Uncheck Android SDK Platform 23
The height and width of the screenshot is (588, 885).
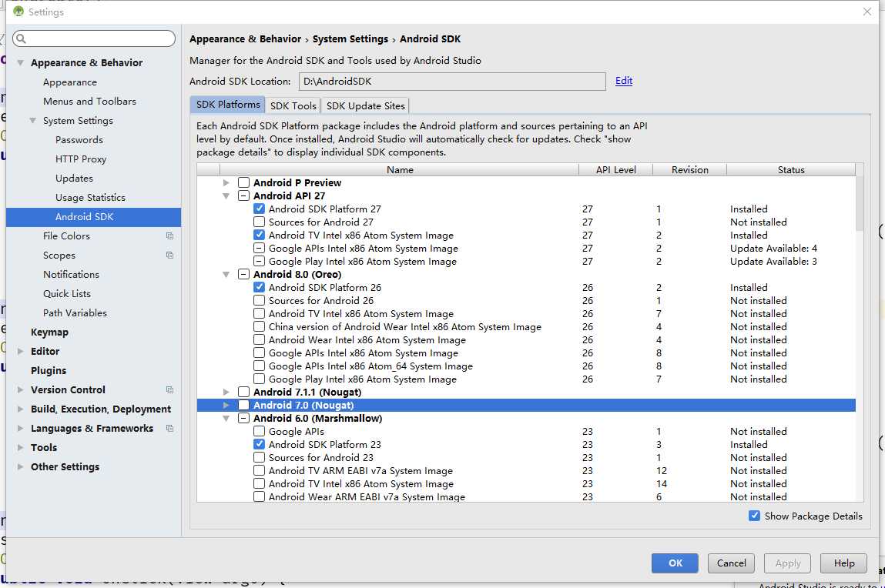[x=259, y=444]
